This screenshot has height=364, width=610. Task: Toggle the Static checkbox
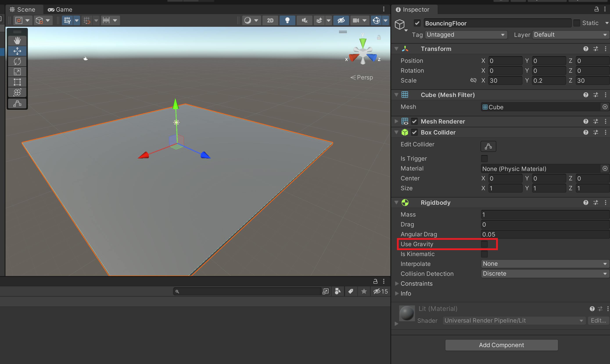coord(577,23)
